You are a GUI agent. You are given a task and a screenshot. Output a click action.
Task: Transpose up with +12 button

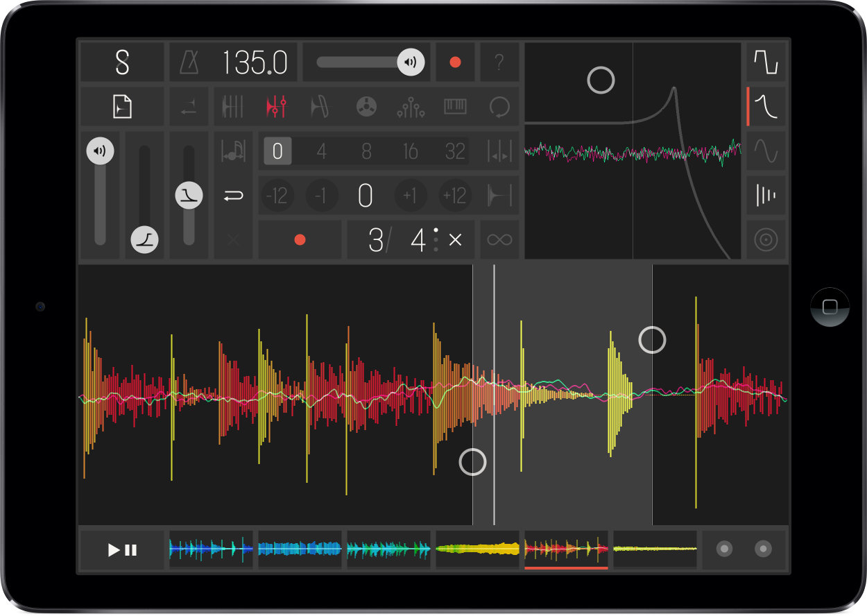(455, 196)
